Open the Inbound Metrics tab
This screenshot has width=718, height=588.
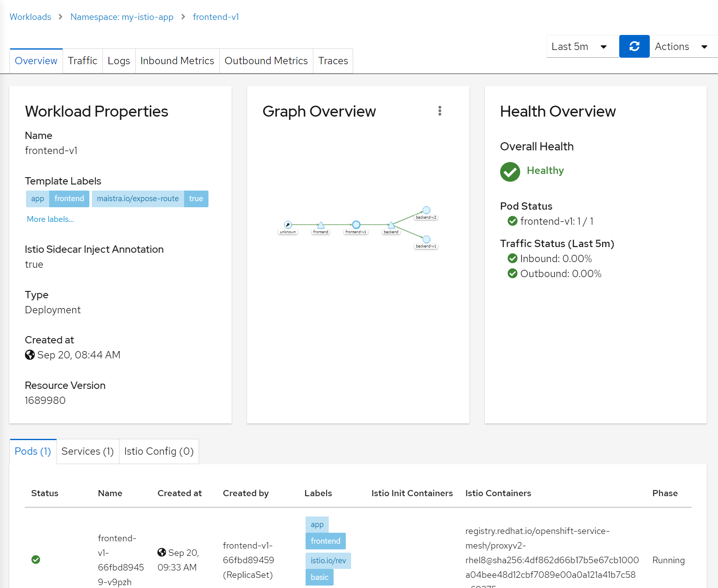pyautogui.click(x=177, y=61)
